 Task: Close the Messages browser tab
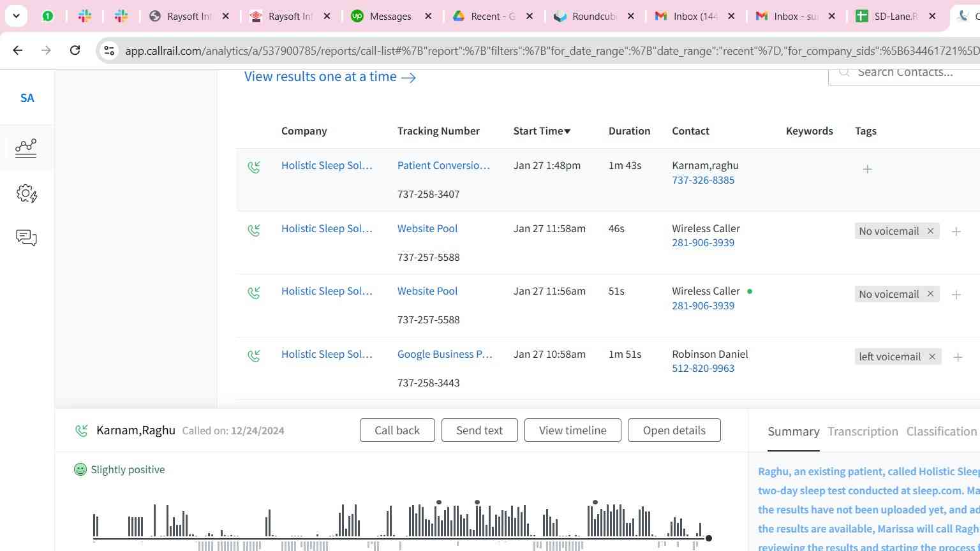429,16
